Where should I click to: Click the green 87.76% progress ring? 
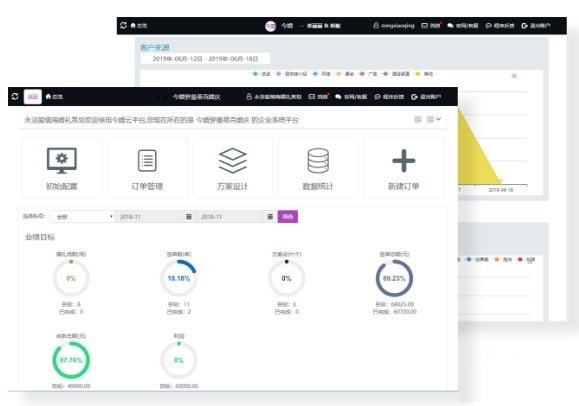click(71, 360)
